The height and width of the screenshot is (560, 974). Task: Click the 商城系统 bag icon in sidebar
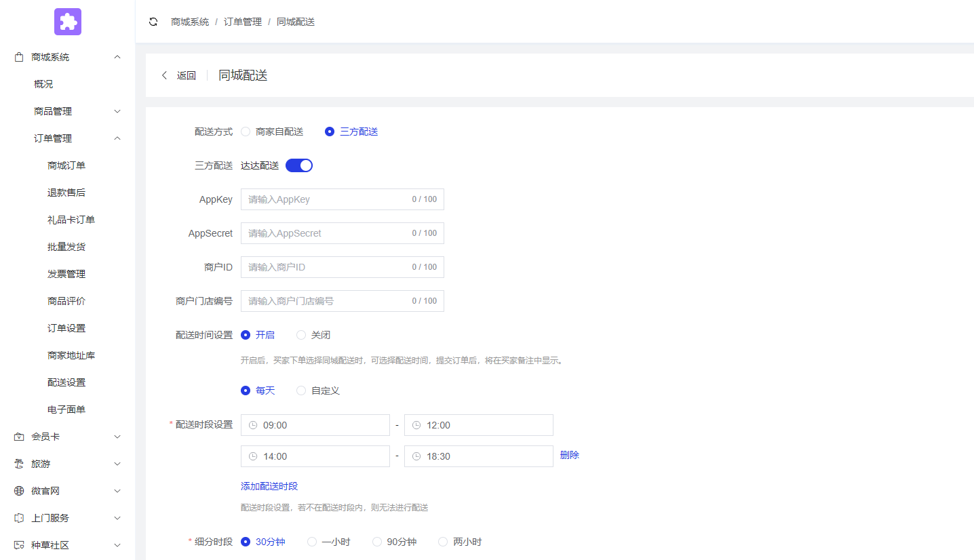(x=18, y=56)
